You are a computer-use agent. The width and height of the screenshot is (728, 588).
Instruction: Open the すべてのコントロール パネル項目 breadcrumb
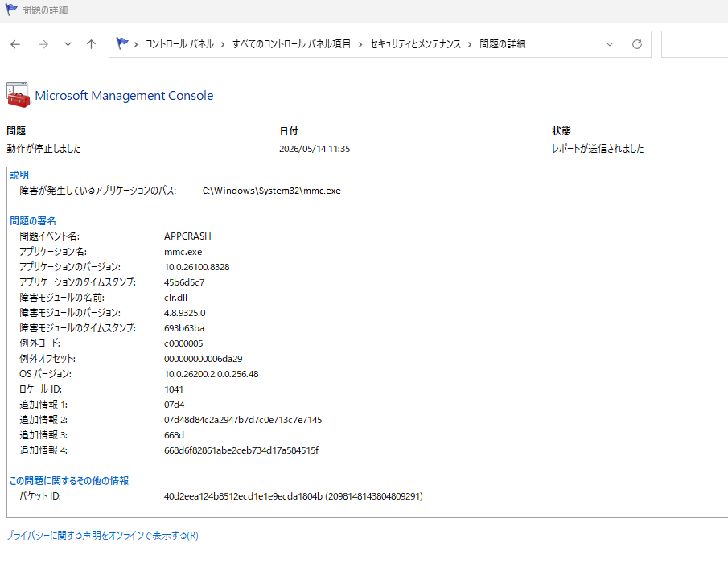click(x=291, y=44)
